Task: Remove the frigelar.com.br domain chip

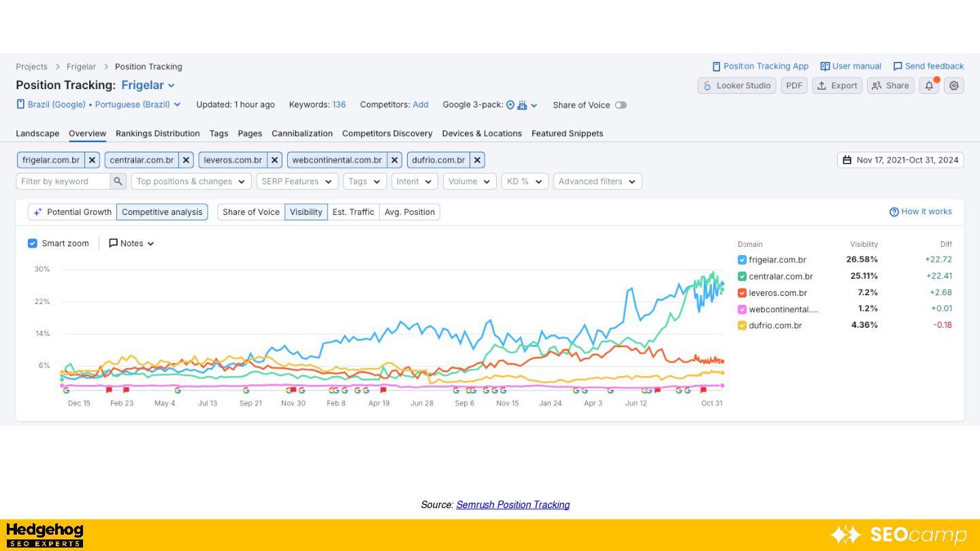Action: coord(93,161)
